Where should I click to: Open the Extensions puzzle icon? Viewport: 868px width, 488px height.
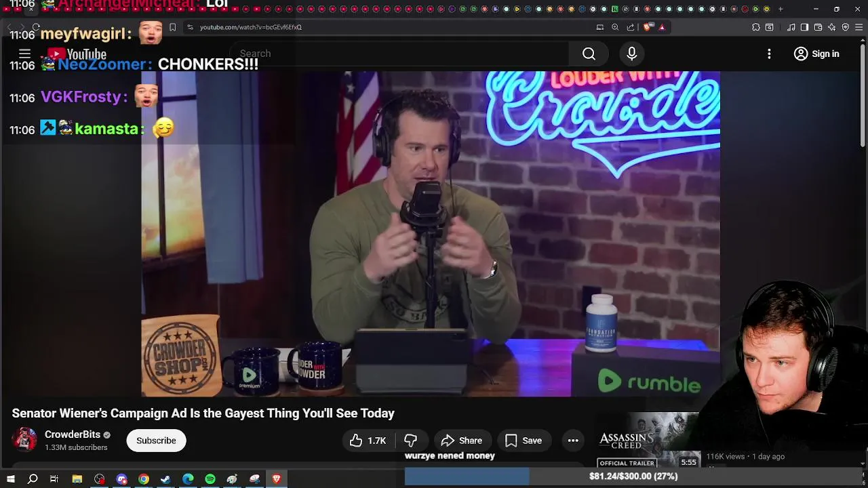756,27
